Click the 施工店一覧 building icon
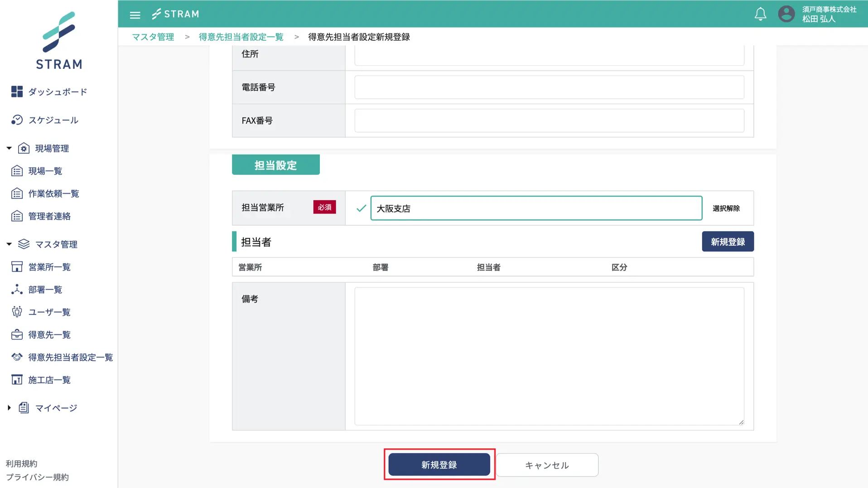 coord(17,380)
